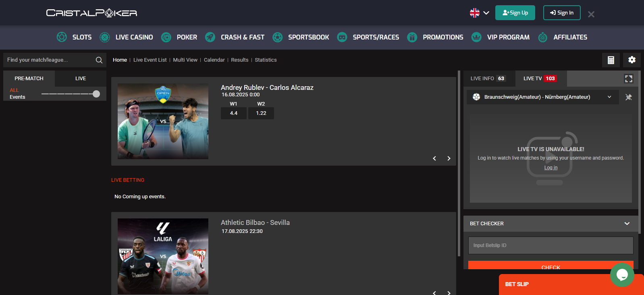Select W2 odds 1.22
The width and height of the screenshot is (644, 295).
[261, 113]
